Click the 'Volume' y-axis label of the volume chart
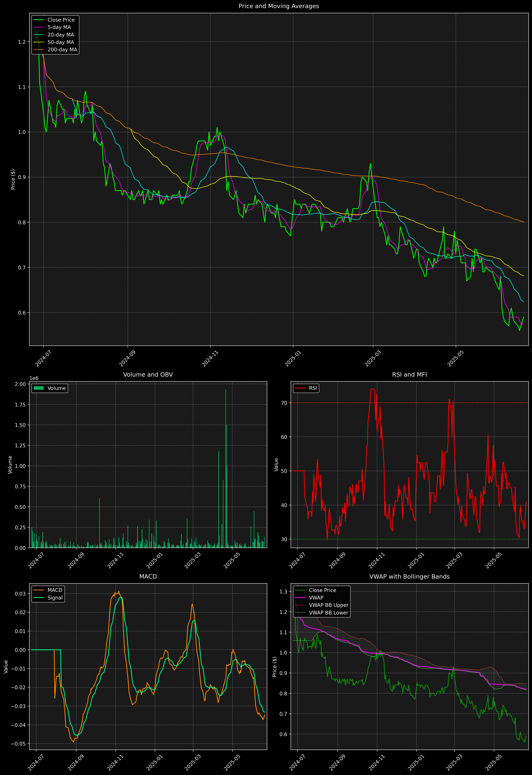The image size is (532, 775). click(x=10, y=464)
